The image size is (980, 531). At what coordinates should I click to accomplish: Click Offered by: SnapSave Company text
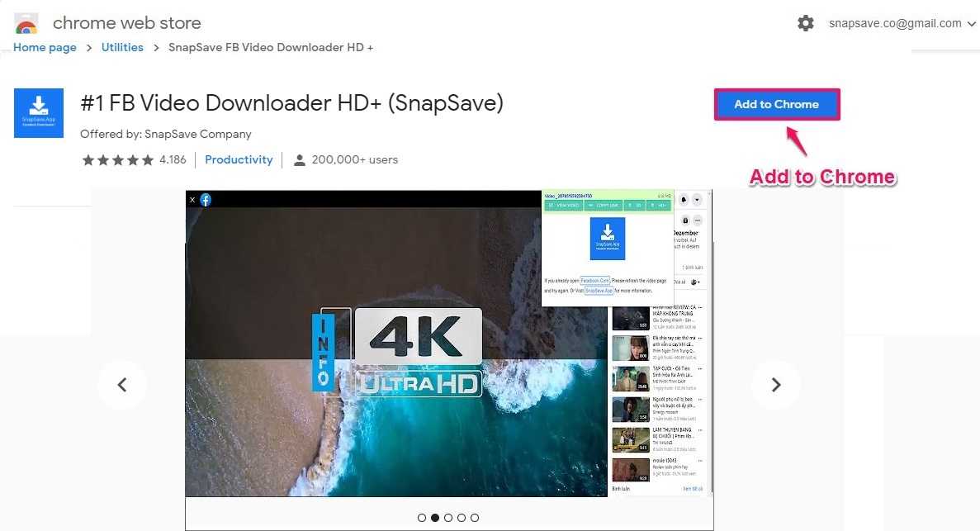pyautogui.click(x=166, y=134)
